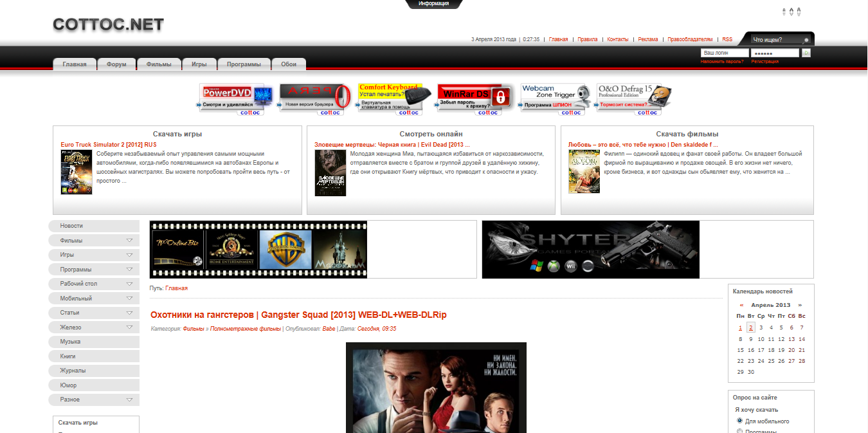Open the Euro Truck Simulator 2 cover

77,172
